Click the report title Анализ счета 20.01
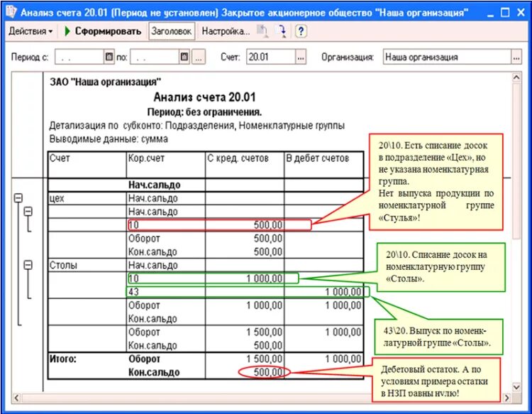532x414 pixels. (204, 97)
